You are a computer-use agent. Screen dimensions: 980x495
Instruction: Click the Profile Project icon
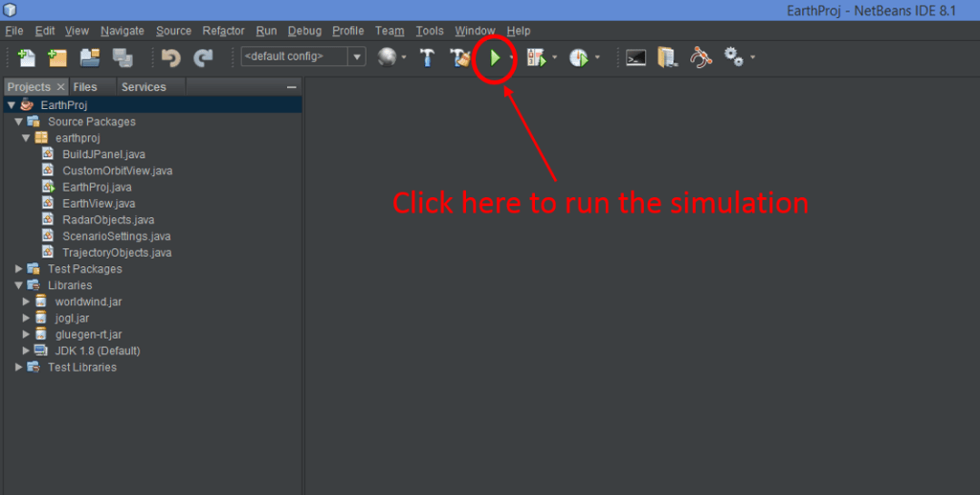click(578, 57)
